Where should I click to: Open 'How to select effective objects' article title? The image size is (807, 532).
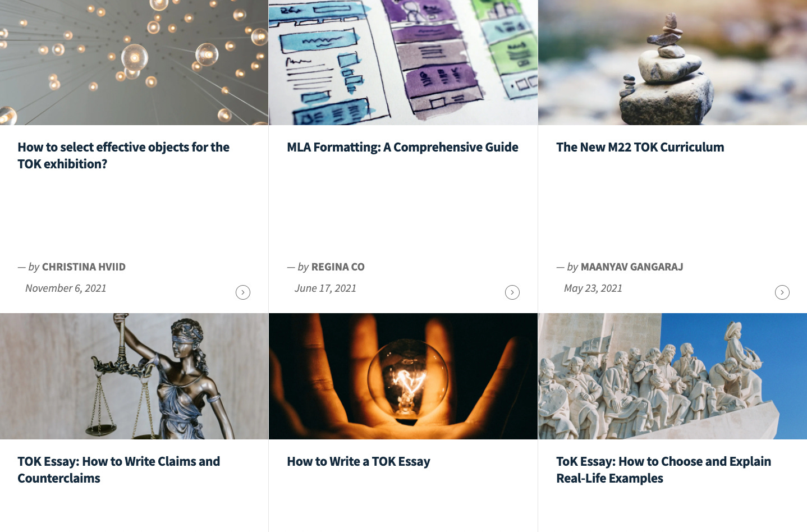pos(123,155)
